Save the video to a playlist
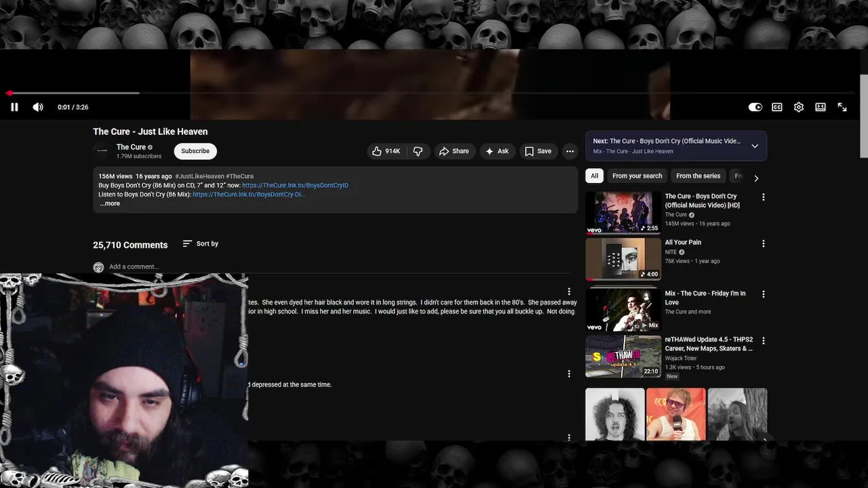Image resolution: width=868 pixels, height=488 pixels. (538, 151)
